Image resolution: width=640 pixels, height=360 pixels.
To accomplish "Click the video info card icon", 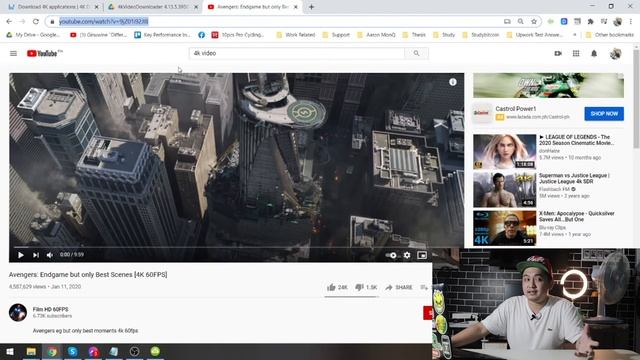I will tap(453, 82).
